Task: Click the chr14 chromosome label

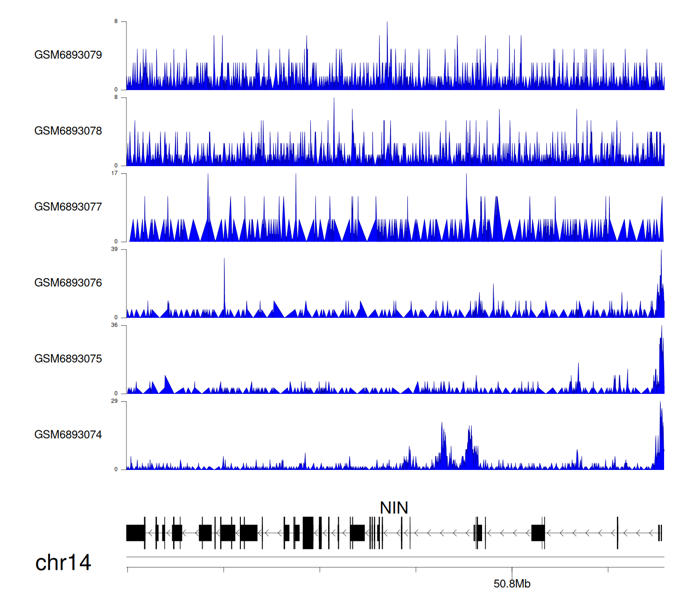Action: pos(63,563)
